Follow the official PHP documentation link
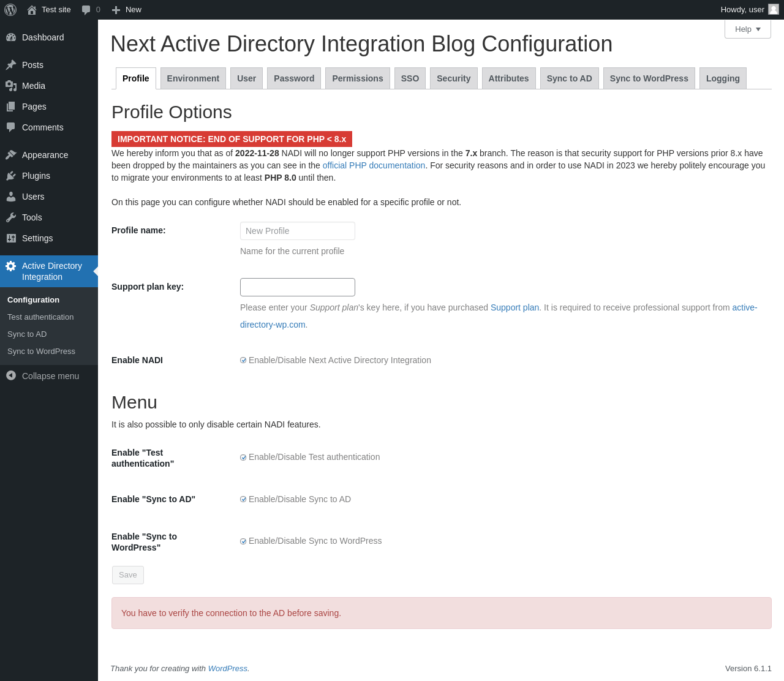The height and width of the screenshot is (681, 784). pos(374,165)
